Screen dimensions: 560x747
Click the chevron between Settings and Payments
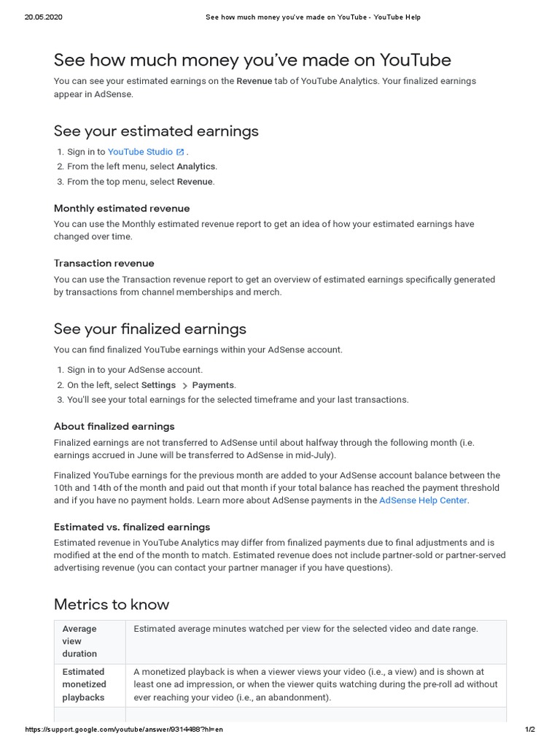click(x=184, y=385)
